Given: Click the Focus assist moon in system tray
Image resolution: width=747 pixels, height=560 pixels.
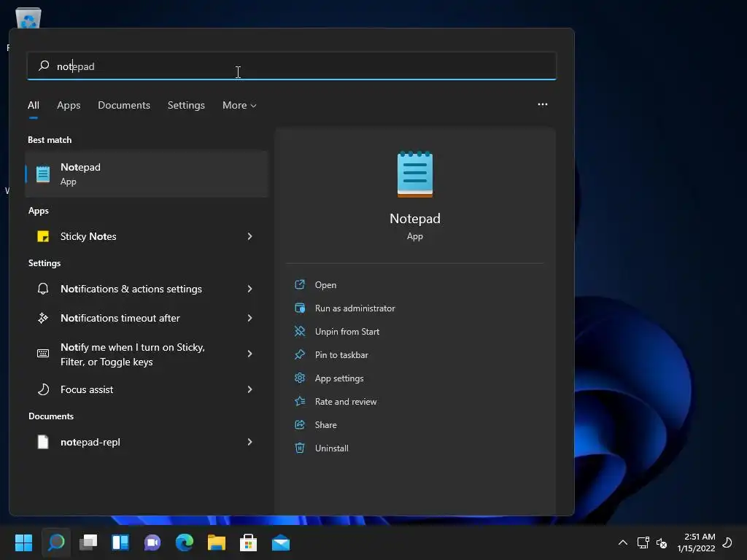Looking at the screenshot, I should click(x=727, y=542).
